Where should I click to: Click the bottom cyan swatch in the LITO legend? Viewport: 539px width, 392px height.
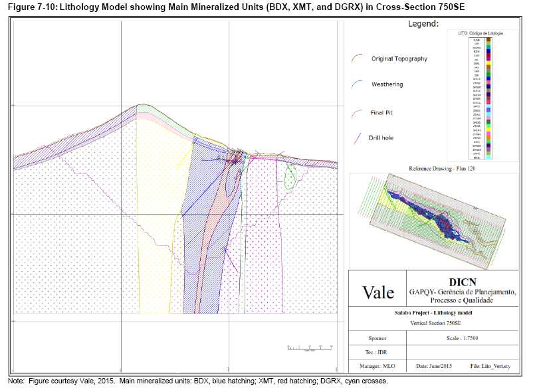(x=488, y=157)
